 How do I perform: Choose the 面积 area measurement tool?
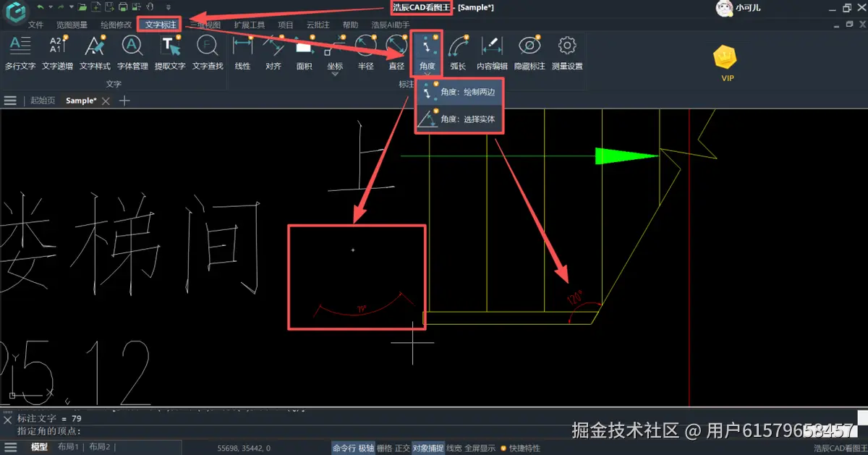[305, 53]
